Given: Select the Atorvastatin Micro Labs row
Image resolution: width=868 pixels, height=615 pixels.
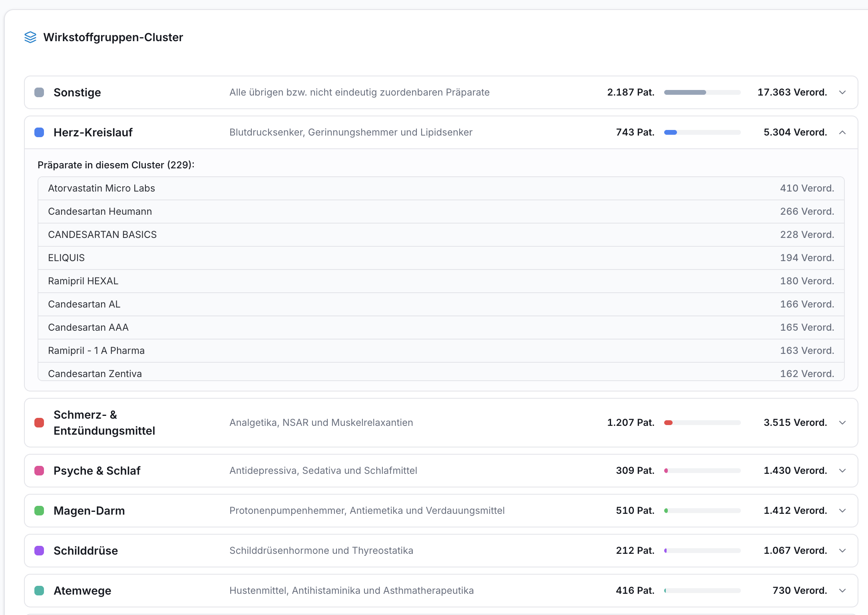Looking at the screenshot, I should (x=441, y=188).
